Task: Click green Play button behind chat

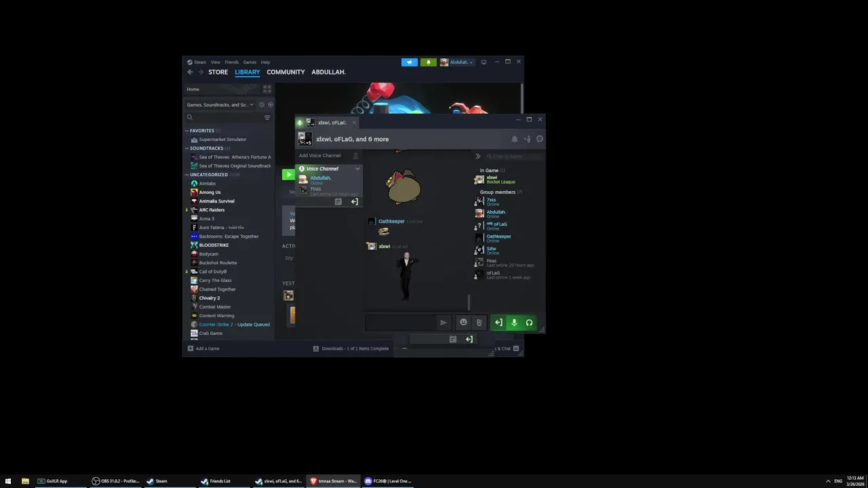Action: pyautogui.click(x=288, y=175)
